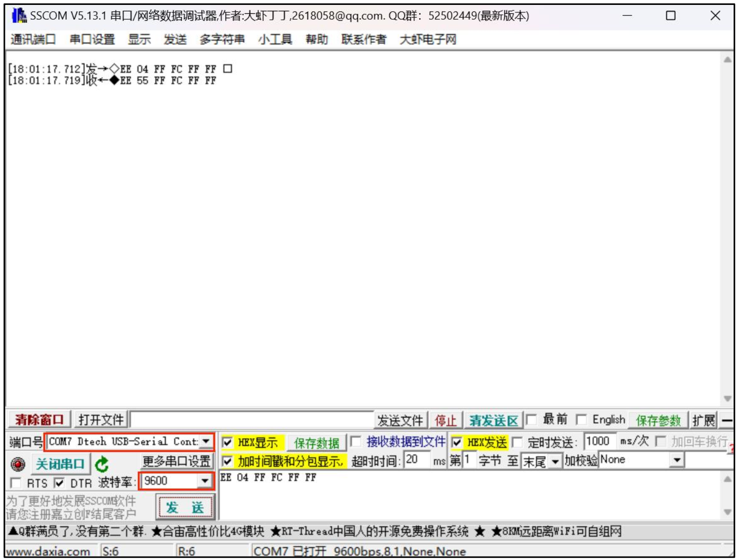Click the received log line at 18:01:17.719
This screenshot has height=560, width=738.
[x=112, y=80]
